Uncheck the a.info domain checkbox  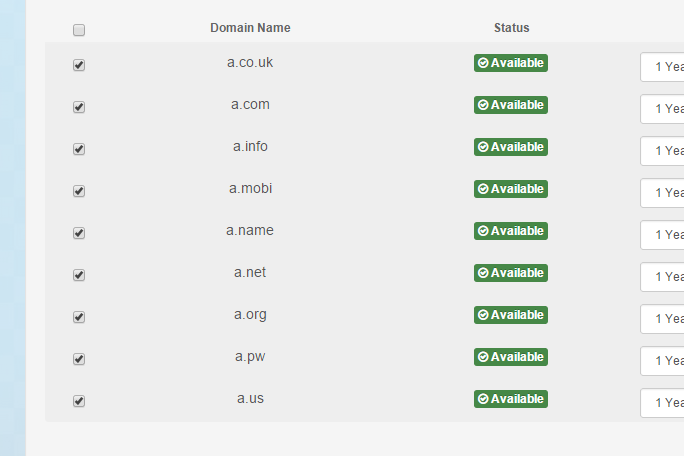point(79,149)
